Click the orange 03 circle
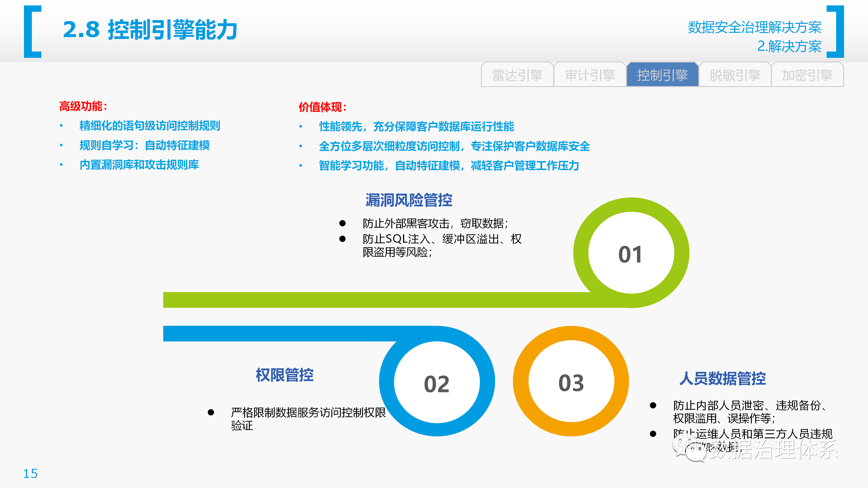Viewport: 868px width, 488px height. (x=571, y=381)
